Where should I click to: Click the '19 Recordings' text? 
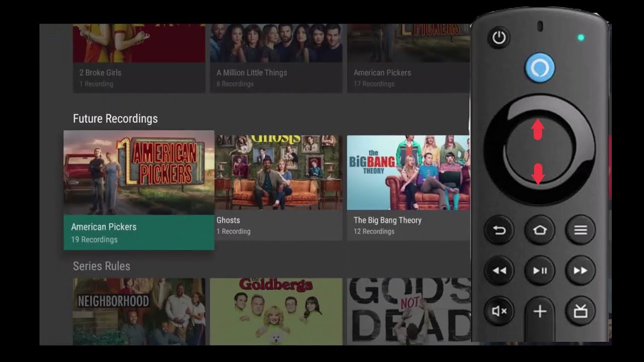coord(94,239)
